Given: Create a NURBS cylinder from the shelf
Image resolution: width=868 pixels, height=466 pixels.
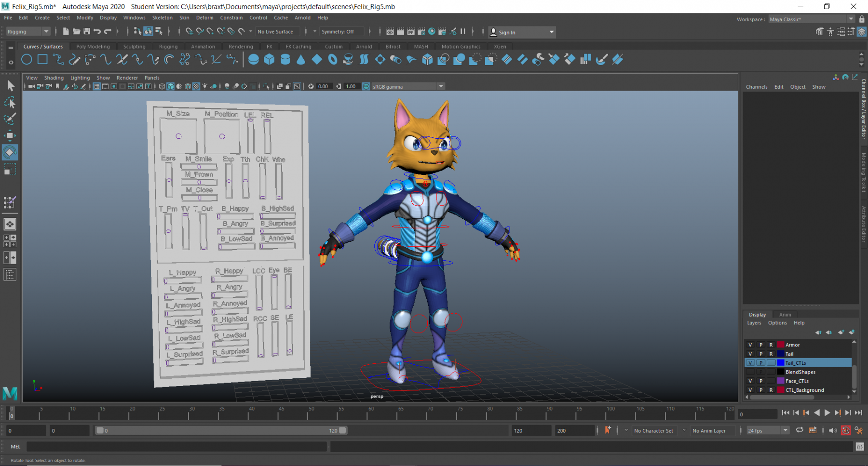Looking at the screenshot, I should click(x=285, y=59).
